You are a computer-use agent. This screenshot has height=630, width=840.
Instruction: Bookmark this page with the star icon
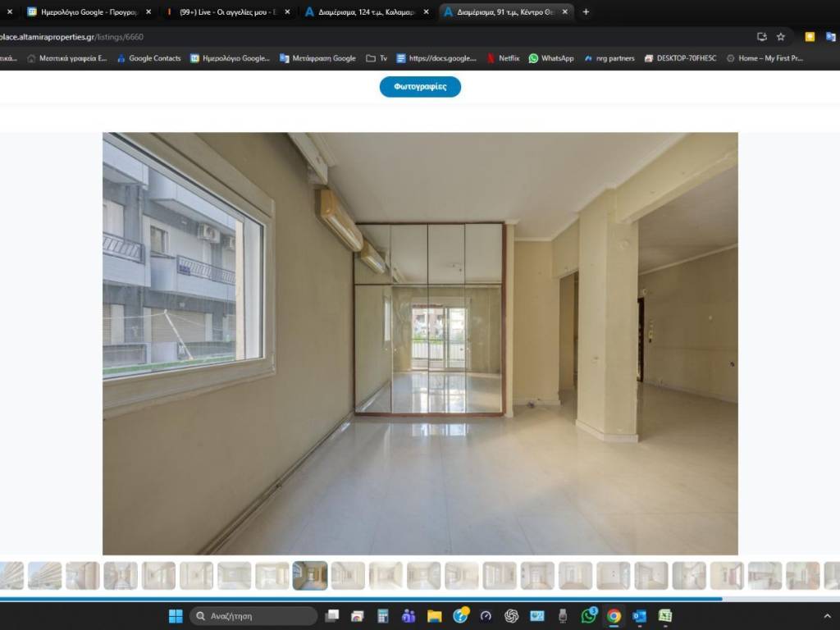click(x=781, y=37)
